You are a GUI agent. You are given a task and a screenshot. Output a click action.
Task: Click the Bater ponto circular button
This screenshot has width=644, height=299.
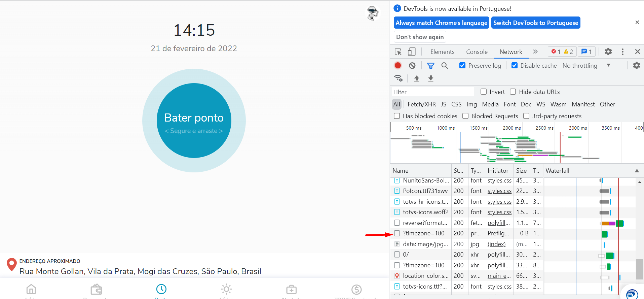(x=194, y=121)
